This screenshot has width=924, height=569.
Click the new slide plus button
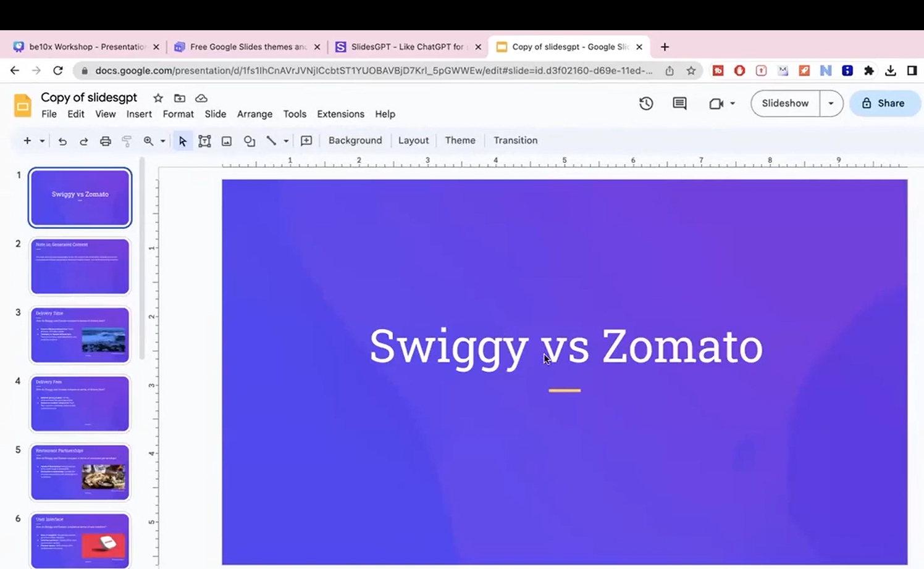coord(27,141)
